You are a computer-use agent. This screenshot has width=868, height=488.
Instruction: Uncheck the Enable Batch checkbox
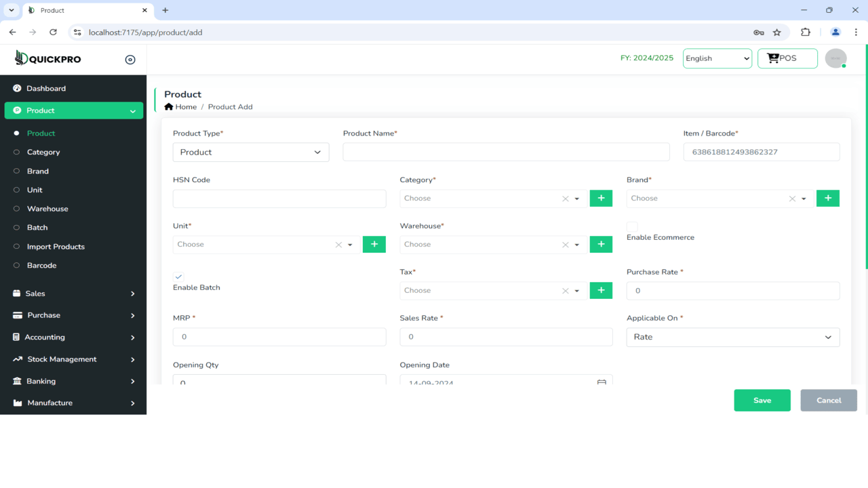coord(178,277)
